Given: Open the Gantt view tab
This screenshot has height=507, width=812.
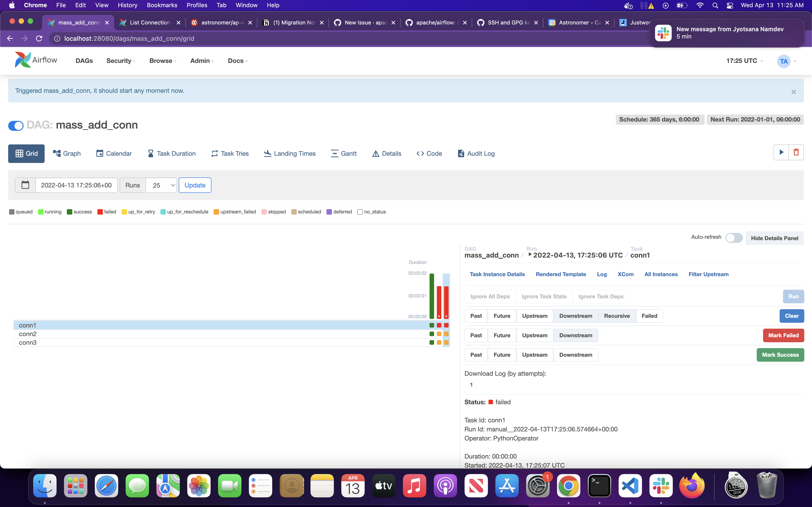Looking at the screenshot, I should (344, 153).
